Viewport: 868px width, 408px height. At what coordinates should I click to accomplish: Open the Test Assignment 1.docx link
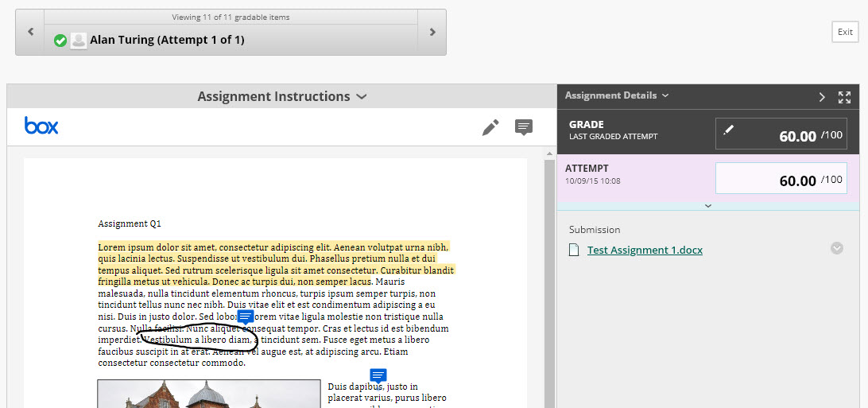(645, 250)
